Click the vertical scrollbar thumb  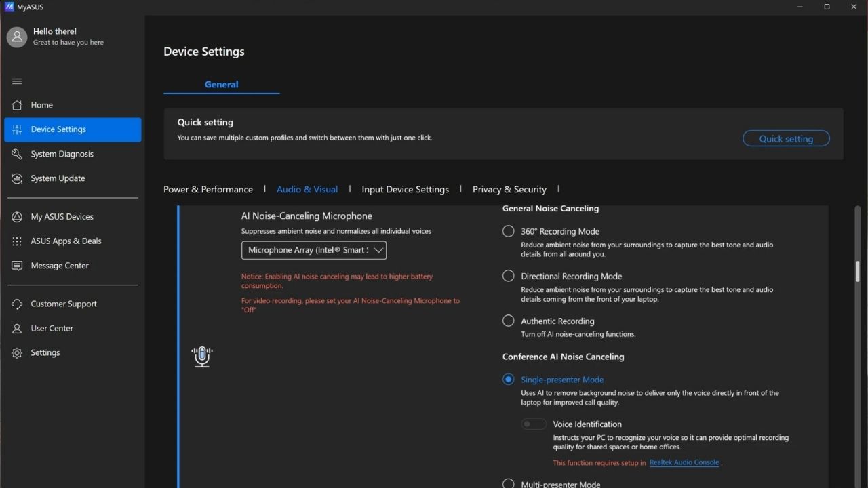click(x=857, y=271)
